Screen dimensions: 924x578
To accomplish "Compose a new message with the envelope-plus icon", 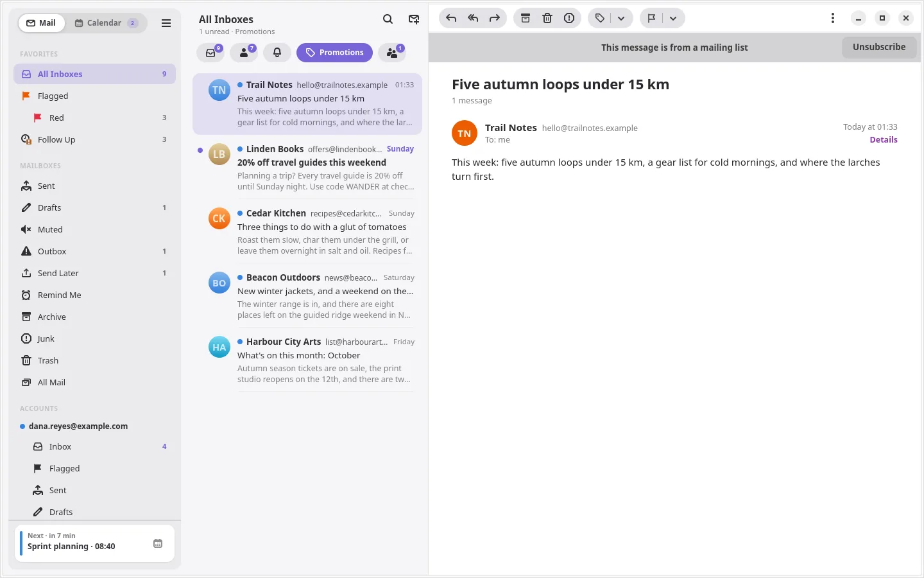I will pyautogui.click(x=414, y=19).
